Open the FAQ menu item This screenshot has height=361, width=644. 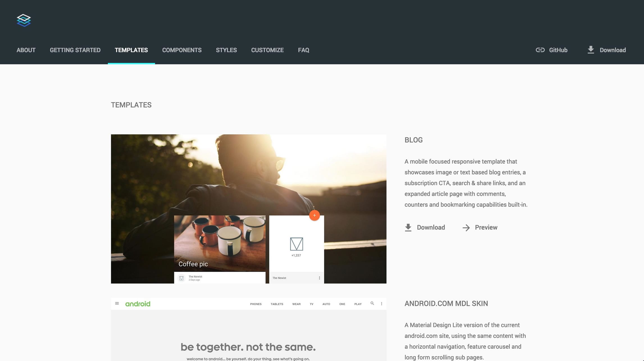[303, 50]
